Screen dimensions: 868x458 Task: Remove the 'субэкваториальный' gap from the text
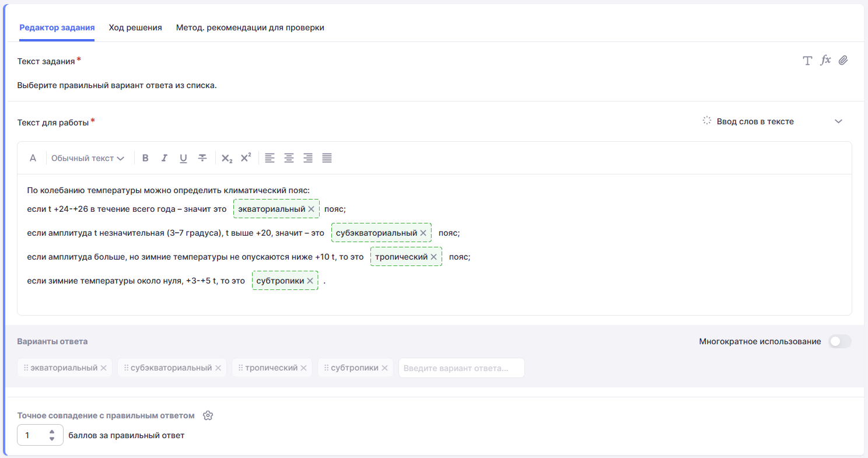click(x=423, y=233)
